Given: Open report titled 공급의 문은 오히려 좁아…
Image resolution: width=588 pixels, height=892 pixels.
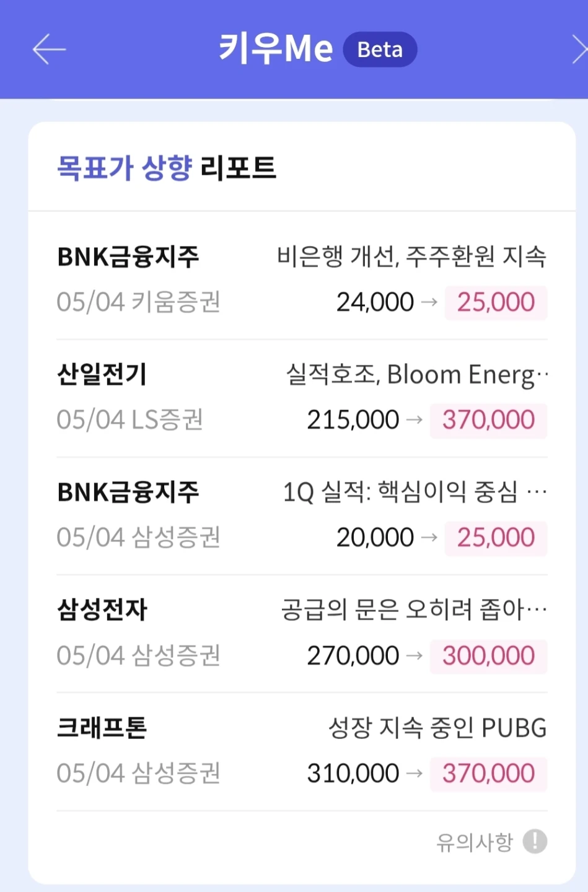Looking at the screenshot, I should (x=414, y=610).
